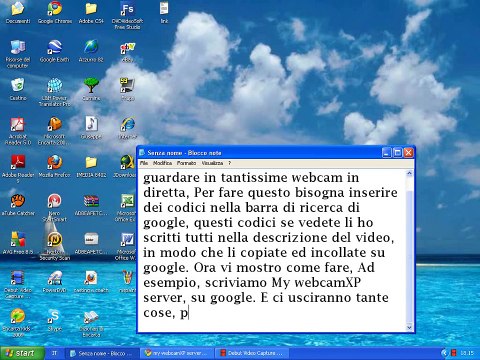
Task: Select the green tree desktop icon
Action: (91, 85)
